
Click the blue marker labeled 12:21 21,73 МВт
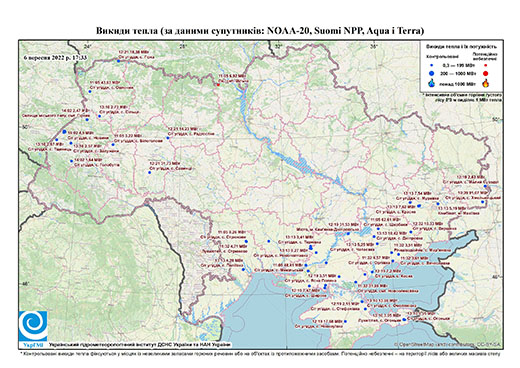(x=149, y=172)
